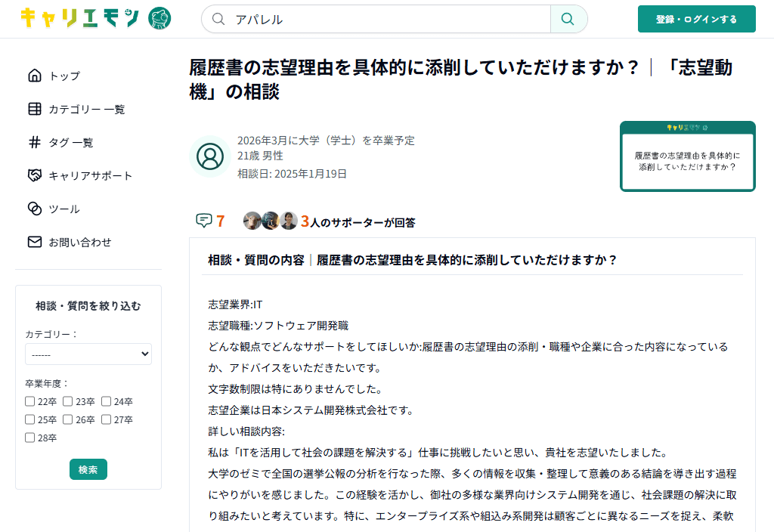Open the consultation preview thumbnail card
The height and width of the screenshot is (532, 774).
pyautogui.click(x=687, y=156)
